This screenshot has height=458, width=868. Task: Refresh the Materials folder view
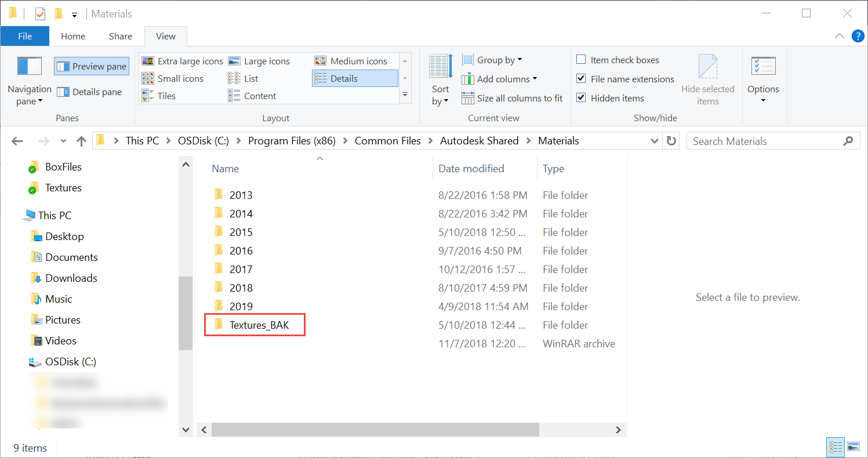click(671, 141)
